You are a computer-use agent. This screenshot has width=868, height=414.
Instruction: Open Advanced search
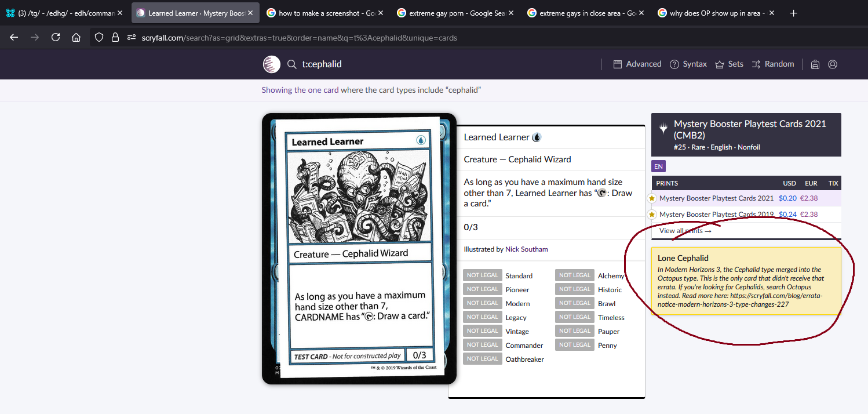tap(637, 64)
